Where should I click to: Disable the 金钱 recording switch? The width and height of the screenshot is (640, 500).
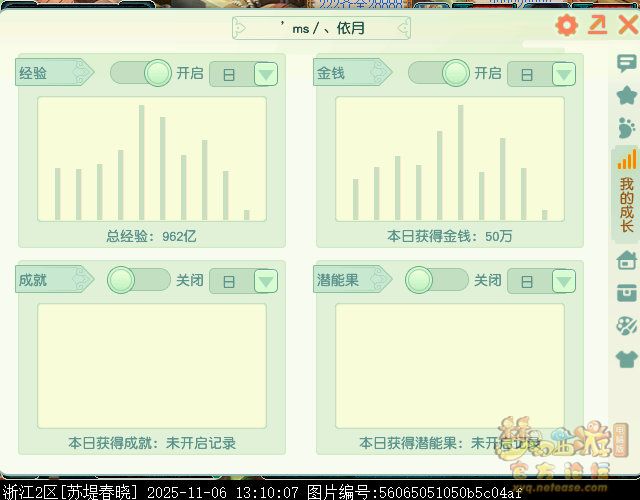pyautogui.click(x=438, y=73)
